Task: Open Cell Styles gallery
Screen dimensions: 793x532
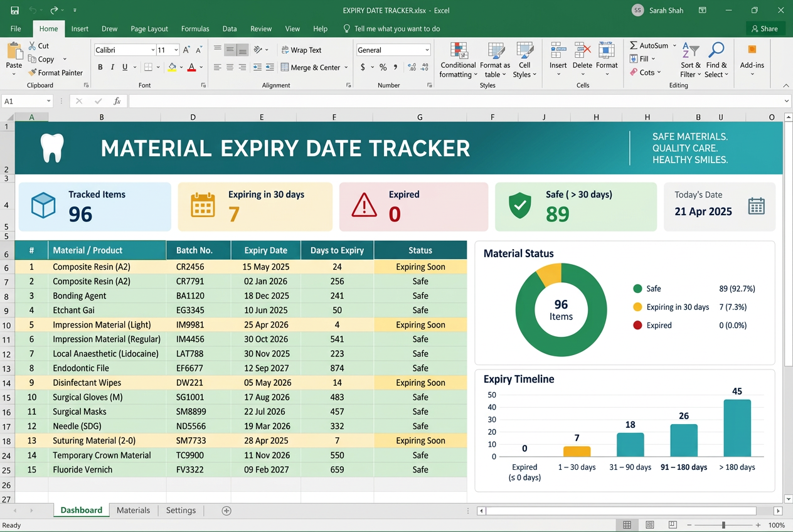Action: click(x=524, y=60)
